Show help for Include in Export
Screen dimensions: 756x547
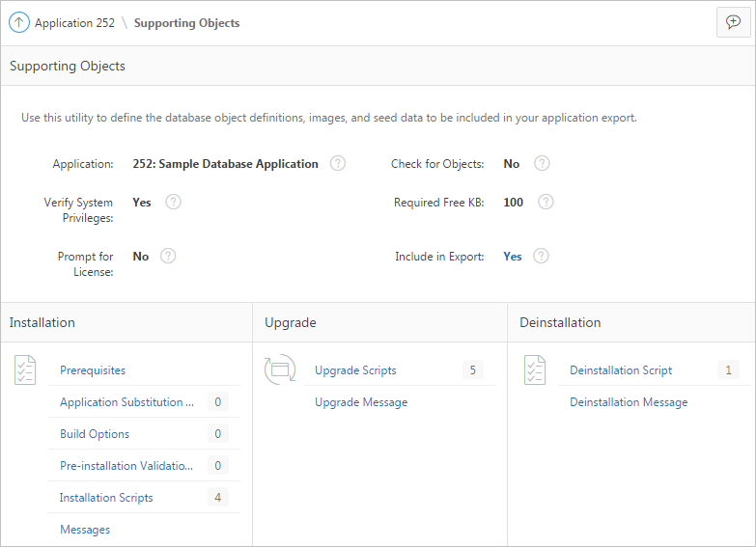[541, 257]
